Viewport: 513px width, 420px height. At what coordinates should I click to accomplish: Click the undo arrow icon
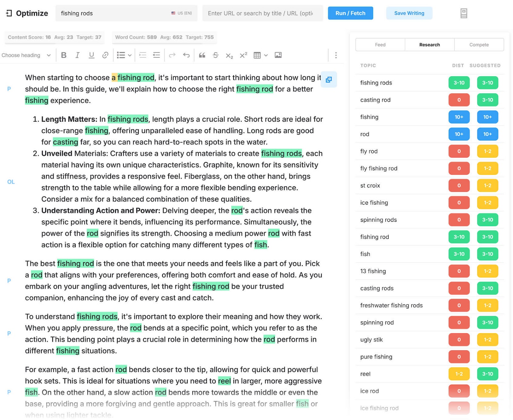[186, 55]
